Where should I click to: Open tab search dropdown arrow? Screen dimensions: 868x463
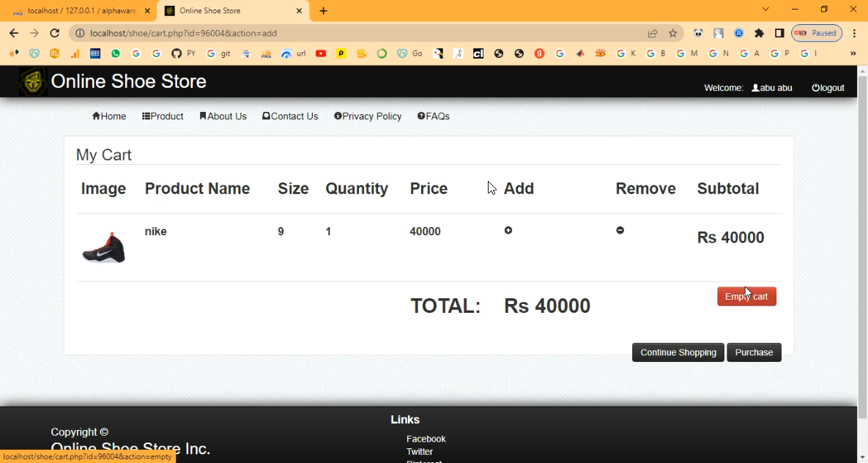tap(765, 10)
